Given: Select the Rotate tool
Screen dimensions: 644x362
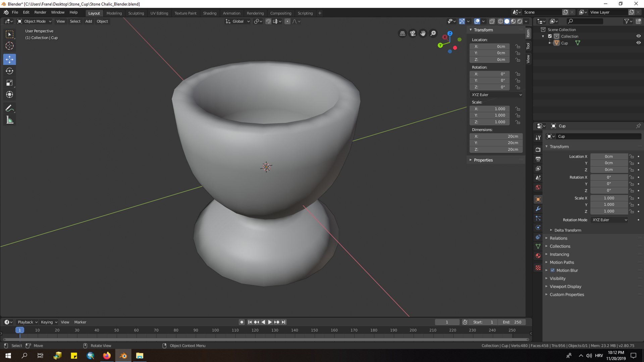Looking at the screenshot, I should point(9,71).
